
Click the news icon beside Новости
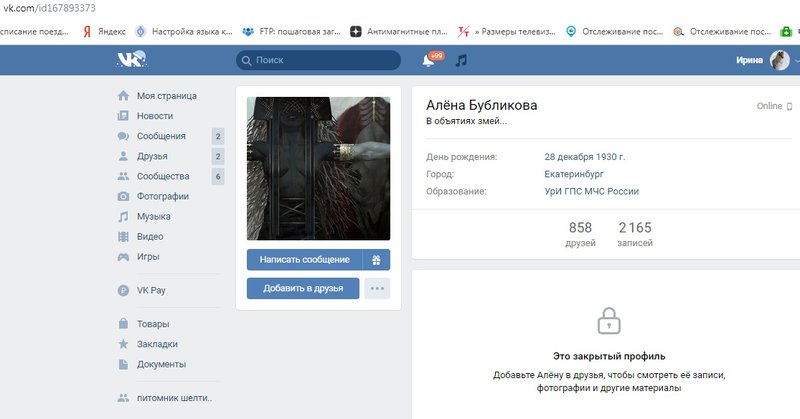123,116
